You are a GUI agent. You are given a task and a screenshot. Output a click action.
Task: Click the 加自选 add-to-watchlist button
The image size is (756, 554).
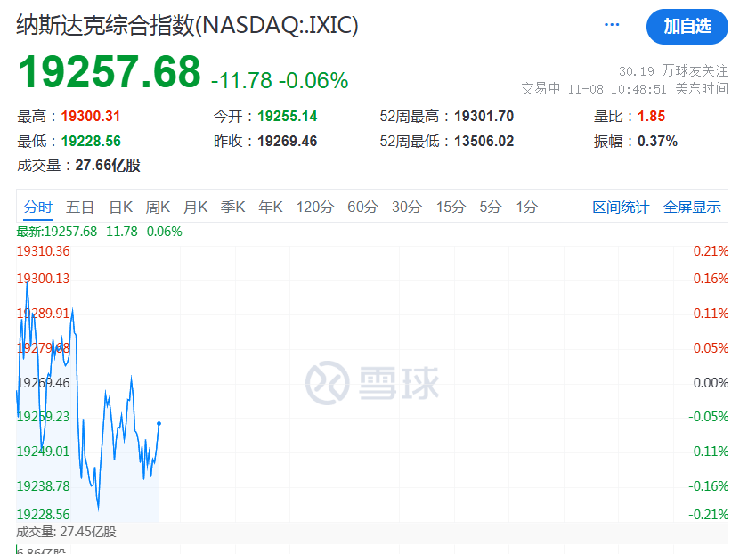[687, 27]
